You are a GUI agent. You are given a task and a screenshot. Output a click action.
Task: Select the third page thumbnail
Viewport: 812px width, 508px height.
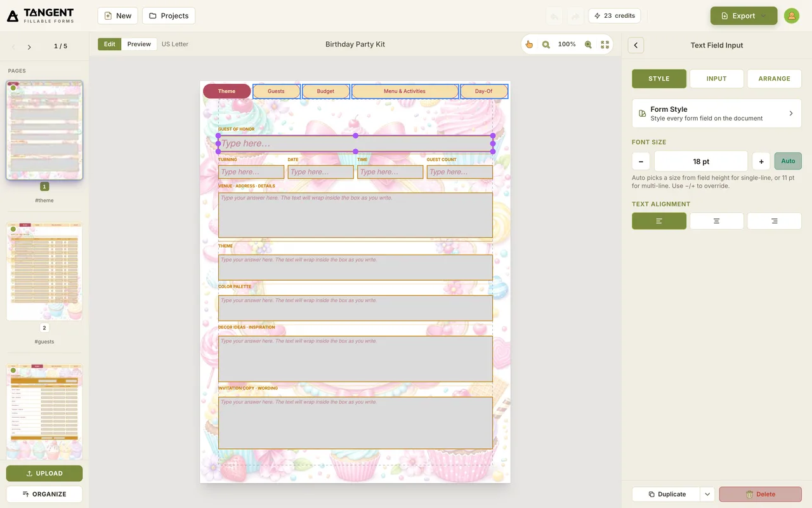pyautogui.click(x=44, y=412)
